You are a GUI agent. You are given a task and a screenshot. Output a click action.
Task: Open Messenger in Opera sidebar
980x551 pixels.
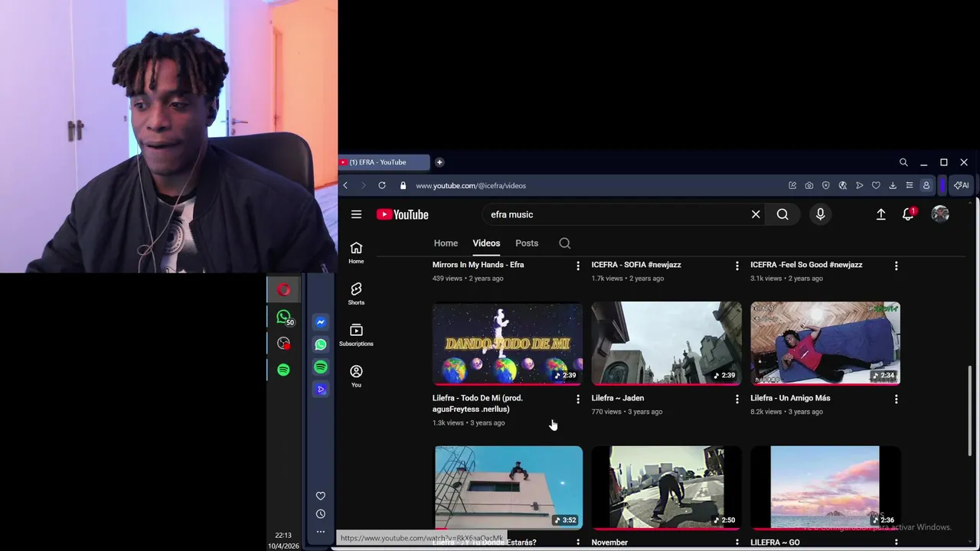[321, 322]
